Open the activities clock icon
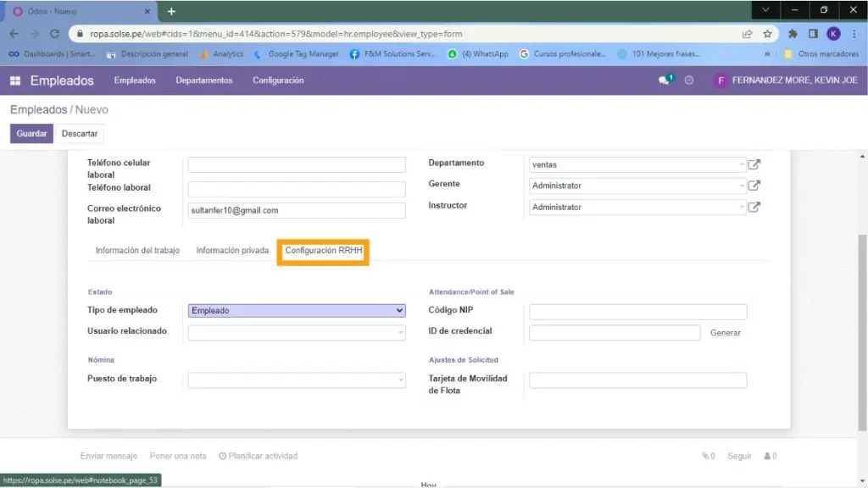The height and width of the screenshot is (488, 868). coord(689,80)
